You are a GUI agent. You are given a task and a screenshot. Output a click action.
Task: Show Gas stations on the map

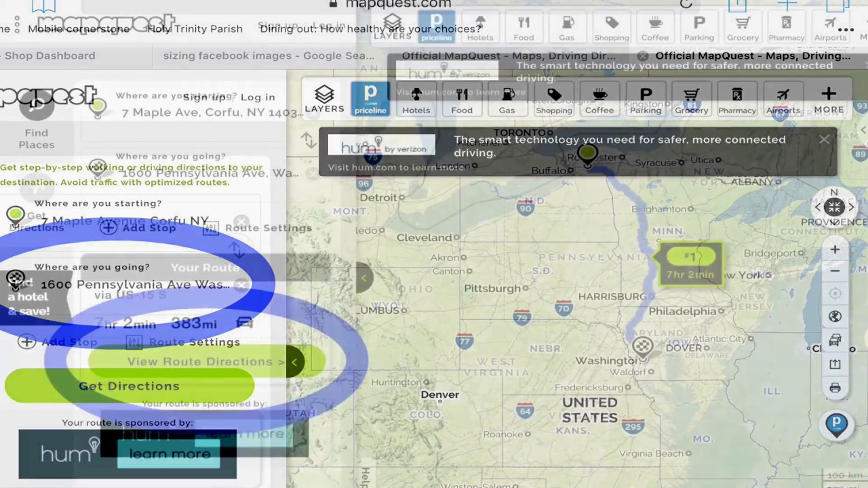pyautogui.click(x=507, y=99)
